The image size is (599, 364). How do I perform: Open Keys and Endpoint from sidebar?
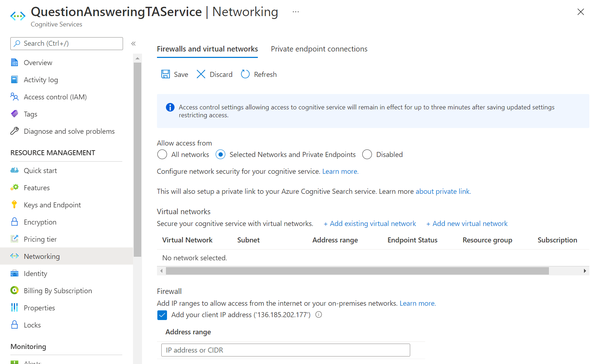click(x=52, y=205)
